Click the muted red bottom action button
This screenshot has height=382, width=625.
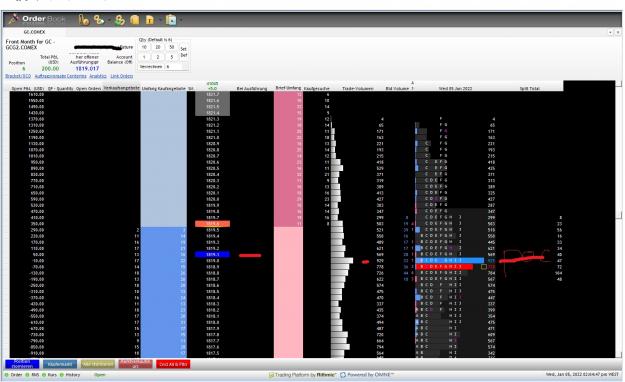point(135,364)
